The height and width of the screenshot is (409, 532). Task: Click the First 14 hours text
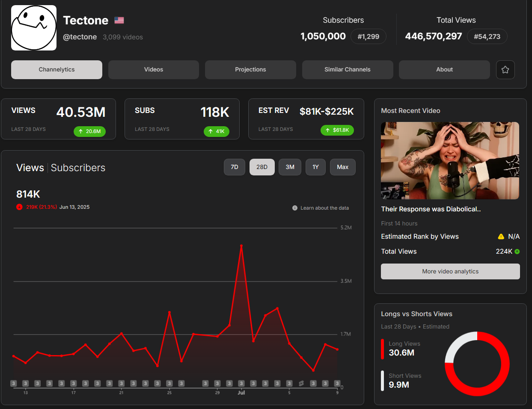click(399, 224)
